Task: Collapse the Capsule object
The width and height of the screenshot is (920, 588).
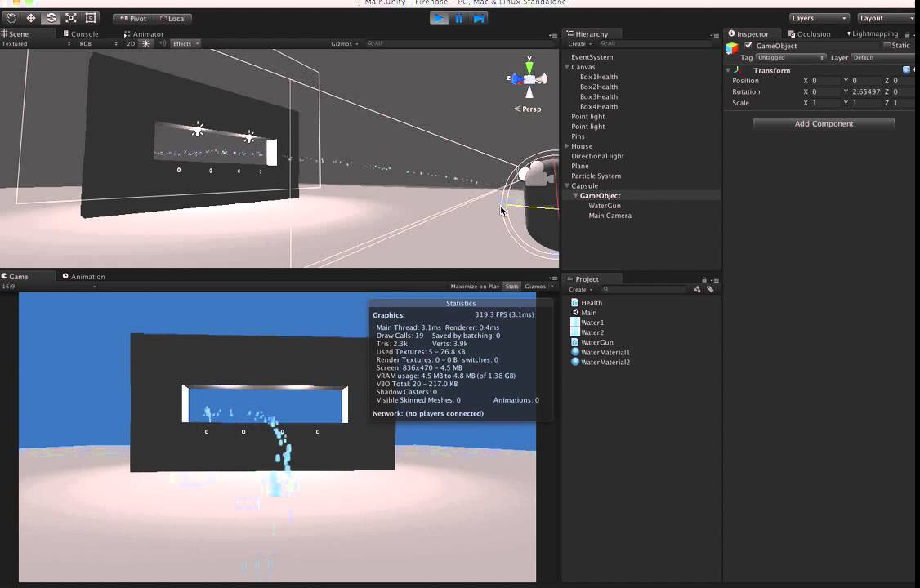Action: [567, 186]
